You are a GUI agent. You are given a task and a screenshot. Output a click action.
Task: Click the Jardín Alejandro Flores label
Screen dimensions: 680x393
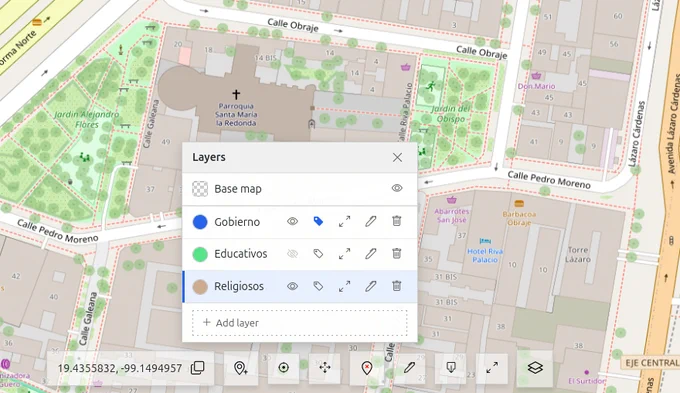point(86,119)
